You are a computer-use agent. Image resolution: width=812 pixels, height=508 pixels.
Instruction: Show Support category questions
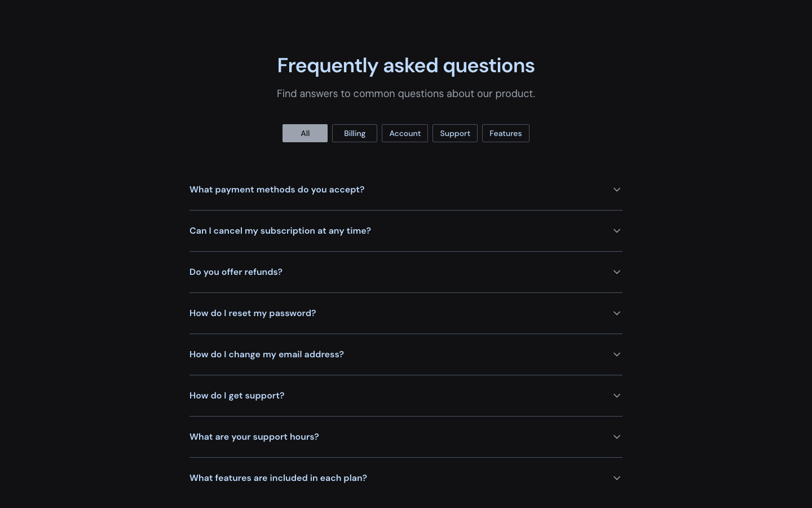point(455,133)
